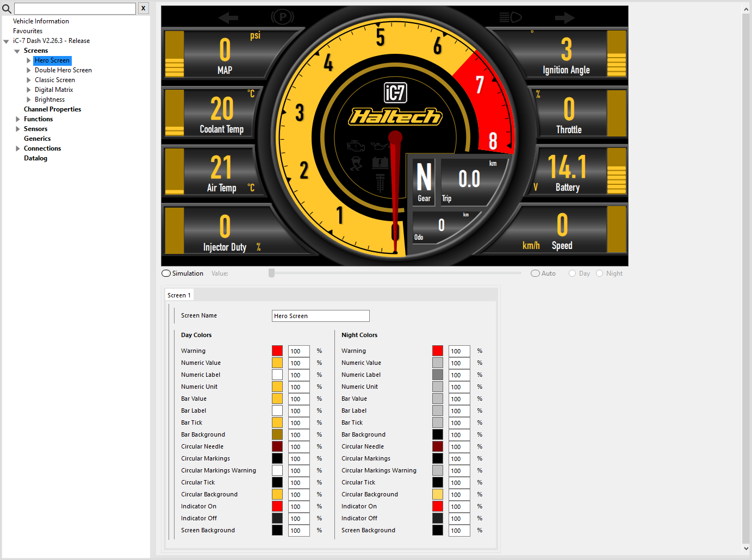Expand the Digital Matrix node
Image resolution: width=752 pixels, height=560 pixels.
tap(28, 90)
